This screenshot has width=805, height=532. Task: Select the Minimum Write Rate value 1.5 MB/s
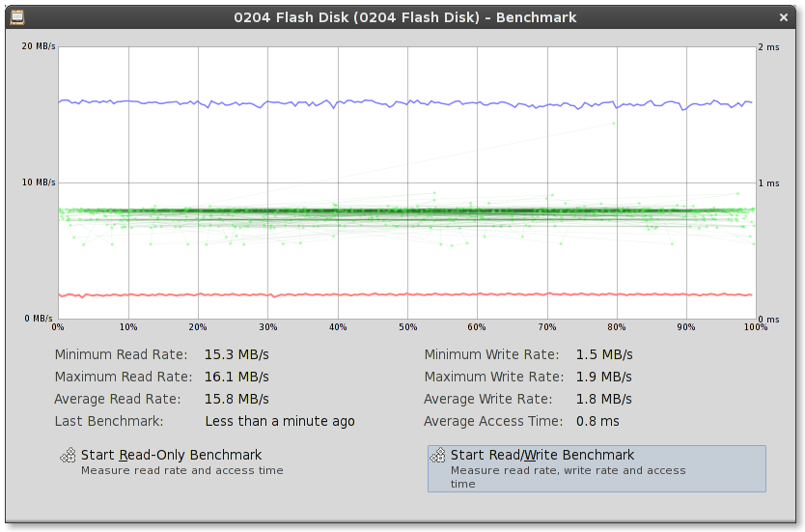click(x=604, y=355)
